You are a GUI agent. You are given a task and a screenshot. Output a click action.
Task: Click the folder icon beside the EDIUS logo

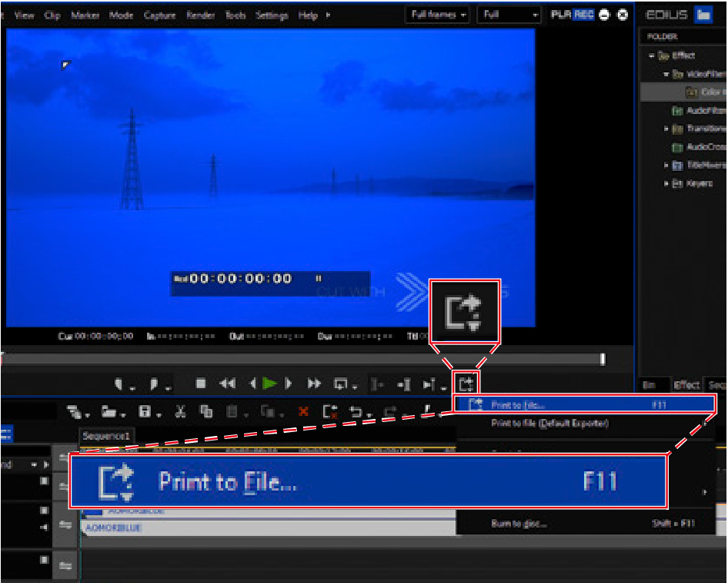pos(703,15)
